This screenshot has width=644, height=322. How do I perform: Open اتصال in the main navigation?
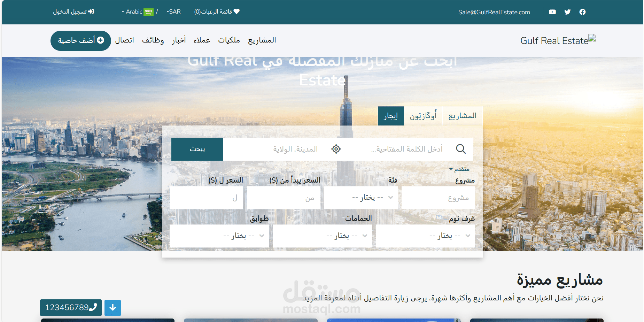pos(124,40)
